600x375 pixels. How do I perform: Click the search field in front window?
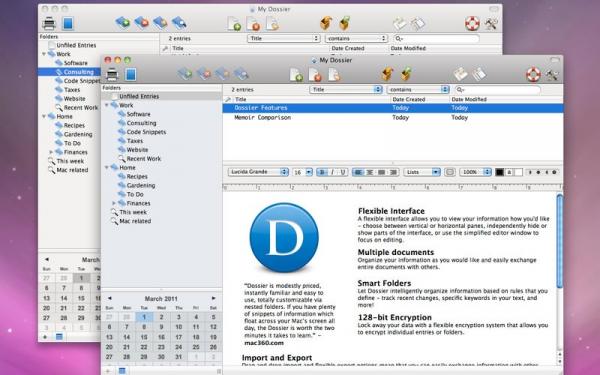[x=497, y=90]
